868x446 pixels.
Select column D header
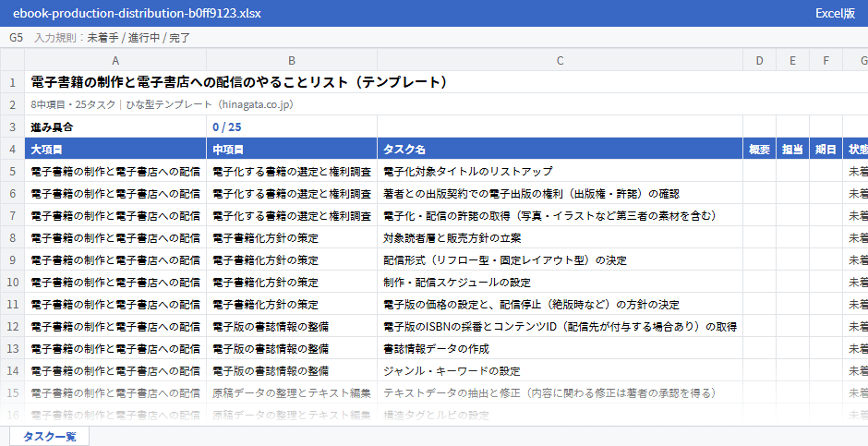(x=759, y=60)
